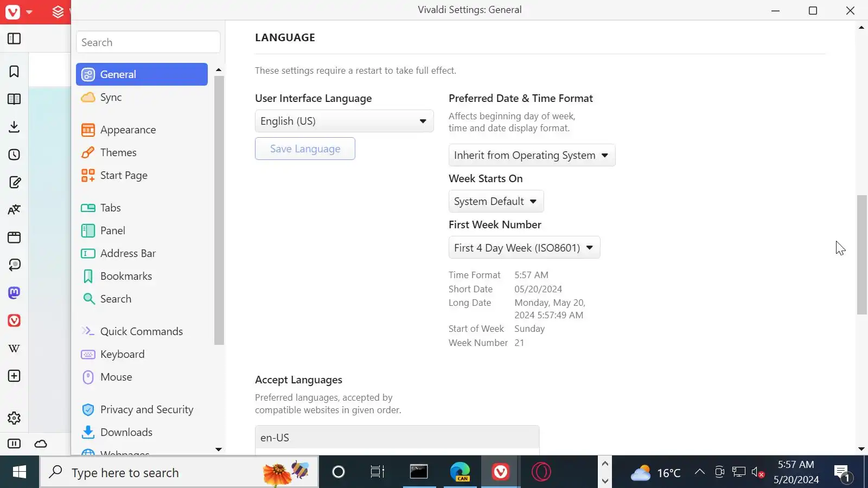This screenshot has width=868, height=488.
Task: Go to Bookmarks settings category
Action: [142, 276]
